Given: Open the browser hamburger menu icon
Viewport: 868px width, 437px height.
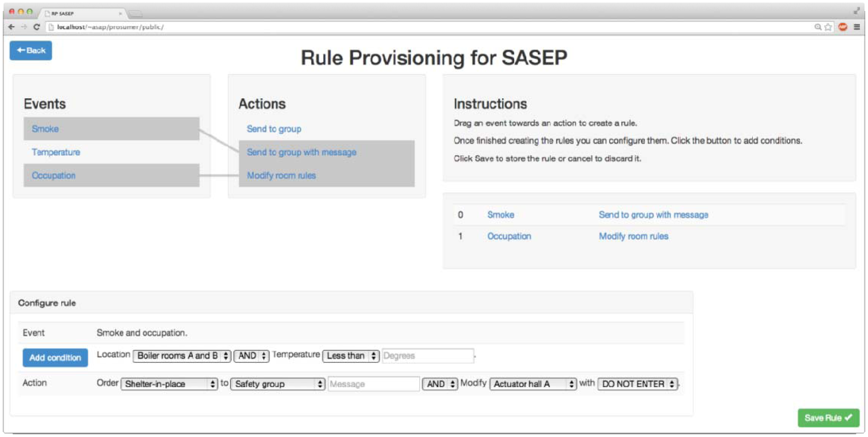Looking at the screenshot, I should pos(857,27).
